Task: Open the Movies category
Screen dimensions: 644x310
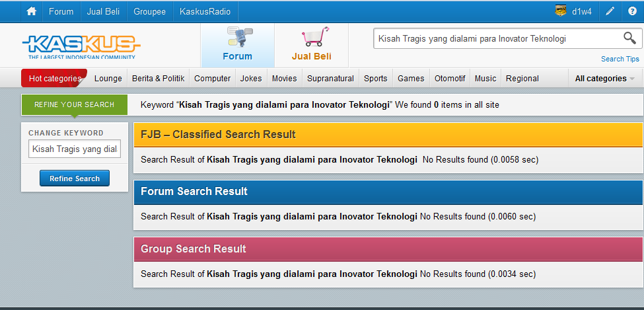Action: (x=284, y=79)
